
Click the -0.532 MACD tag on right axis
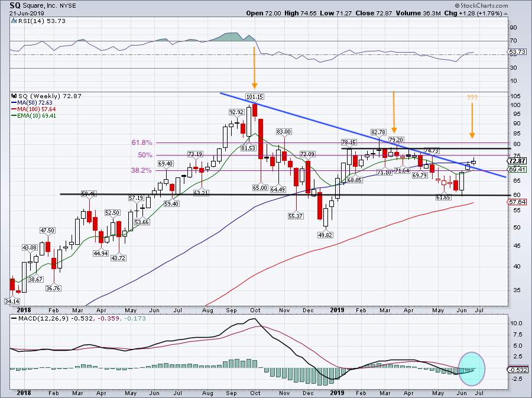coord(518,370)
